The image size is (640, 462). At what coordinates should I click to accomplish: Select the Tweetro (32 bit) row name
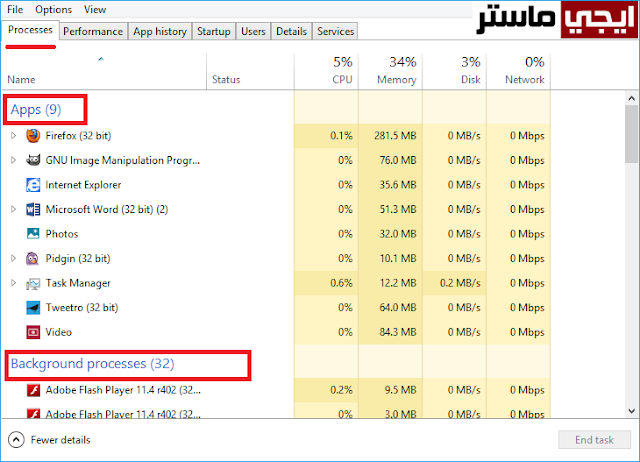[x=82, y=307]
